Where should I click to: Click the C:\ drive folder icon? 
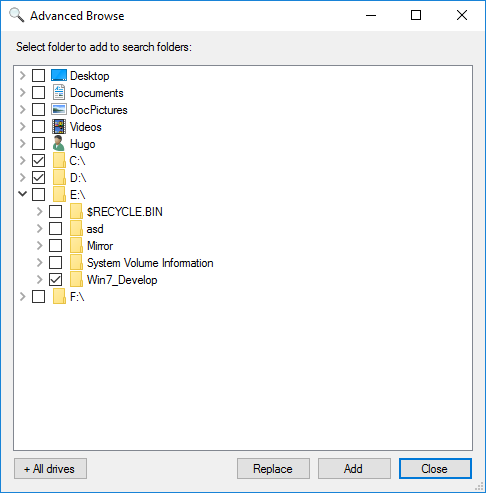click(x=59, y=160)
